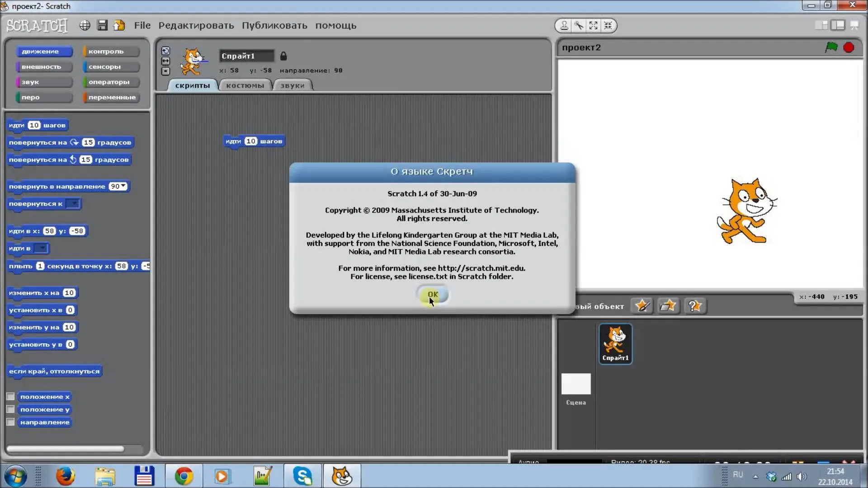Screen dimensions: 868x488
Task: Select the сенсоры block category
Action: pyautogui.click(x=111, y=67)
